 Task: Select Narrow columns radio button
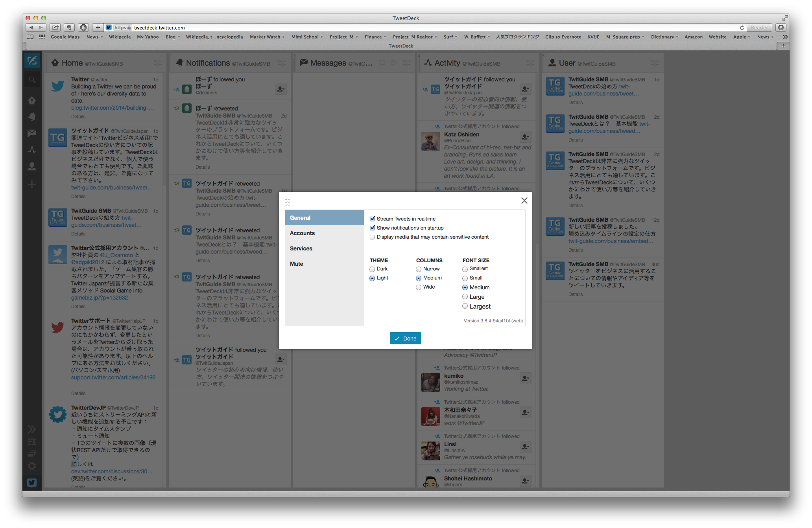[x=419, y=269]
